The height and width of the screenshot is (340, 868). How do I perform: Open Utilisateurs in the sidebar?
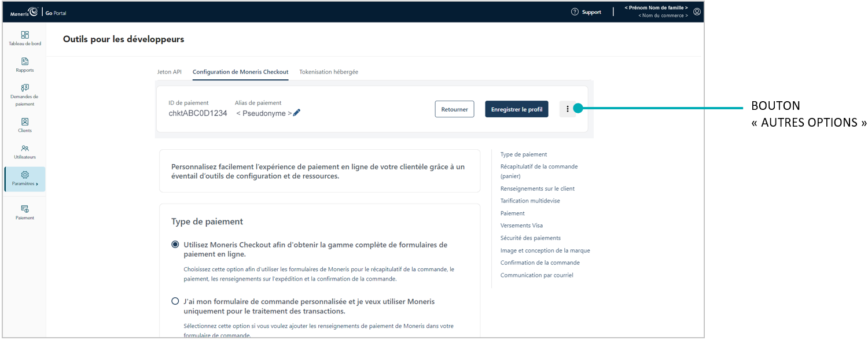pyautogui.click(x=25, y=152)
